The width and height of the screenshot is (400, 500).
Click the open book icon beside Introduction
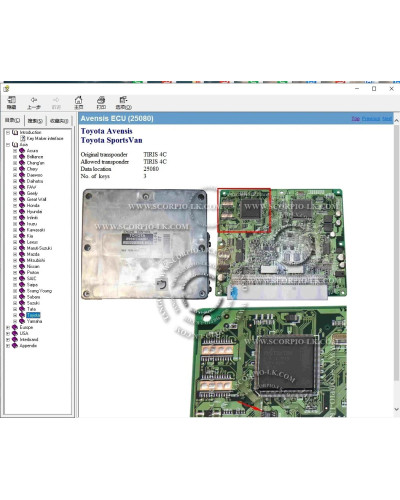[x=15, y=132]
